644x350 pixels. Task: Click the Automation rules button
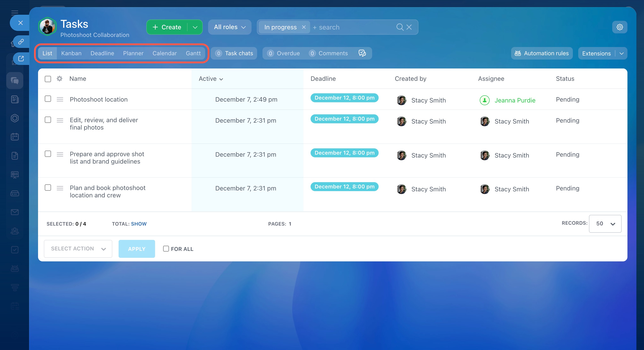pyautogui.click(x=542, y=53)
